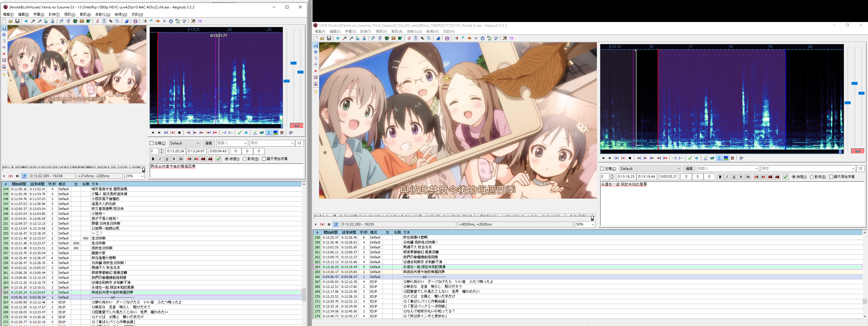The height and width of the screenshot is (326, 868).
Task: Toggle auto-scroll audio display in right audio toolbar
Action: tap(719, 158)
